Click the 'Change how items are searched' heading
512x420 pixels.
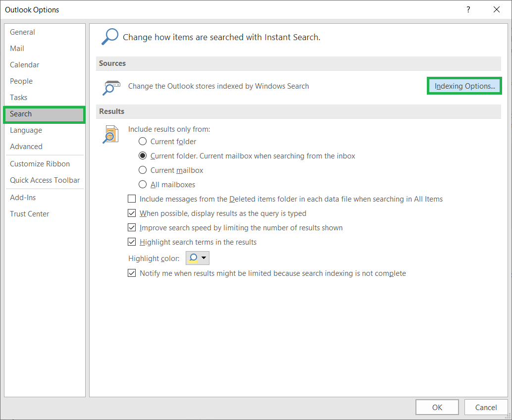(221, 37)
